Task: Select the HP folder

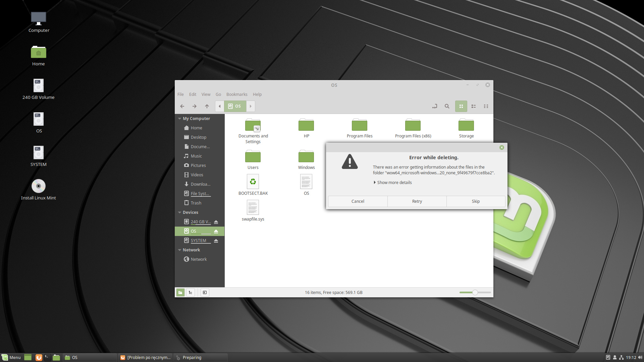Action: pos(306,128)
